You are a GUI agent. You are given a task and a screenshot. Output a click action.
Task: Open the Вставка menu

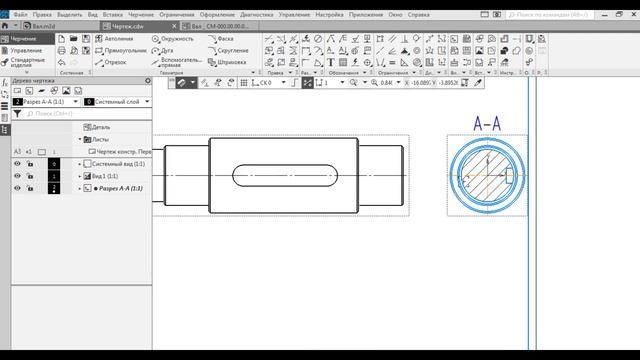(113, 15)
